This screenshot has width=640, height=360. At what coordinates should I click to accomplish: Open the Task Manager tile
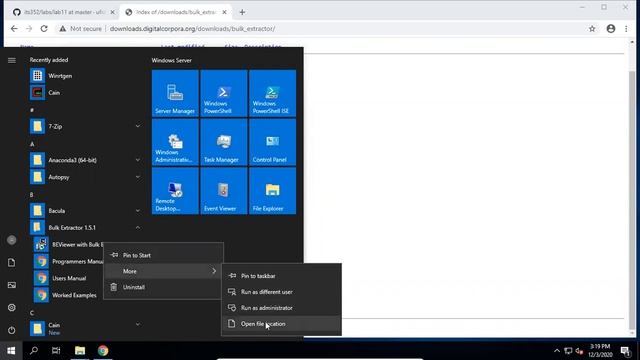[224, 142]
